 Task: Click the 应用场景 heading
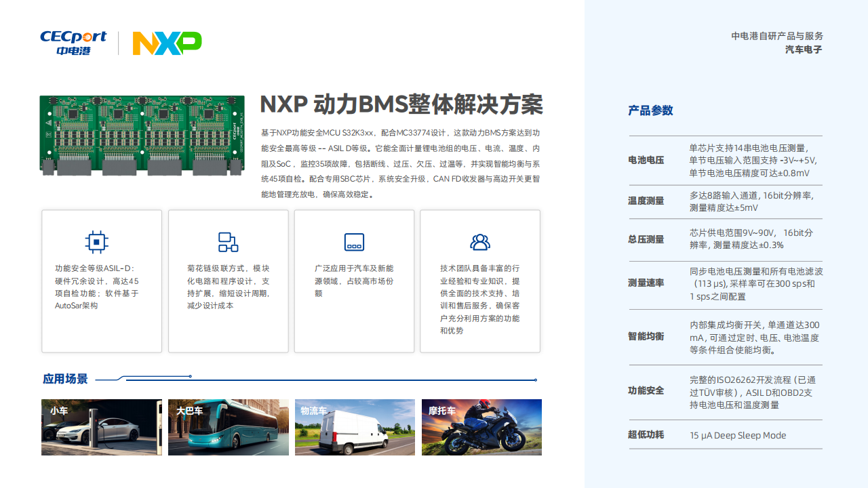point(65,379)
